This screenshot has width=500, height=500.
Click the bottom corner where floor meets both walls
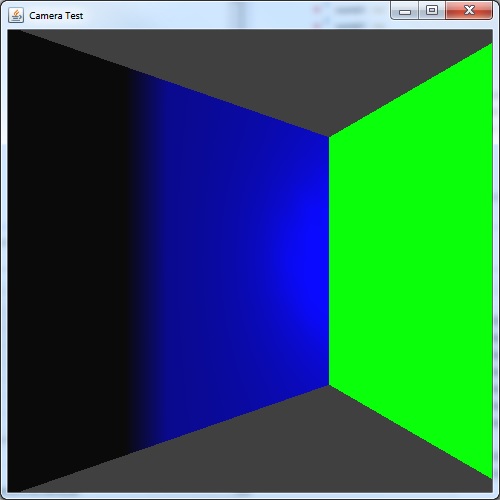(329, 385)
